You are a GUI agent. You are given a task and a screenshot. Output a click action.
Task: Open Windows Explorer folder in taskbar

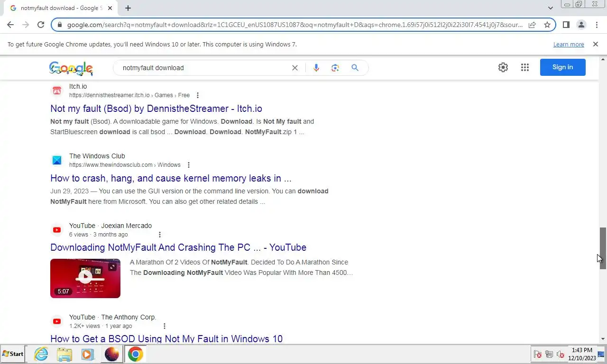click(64, 354)
